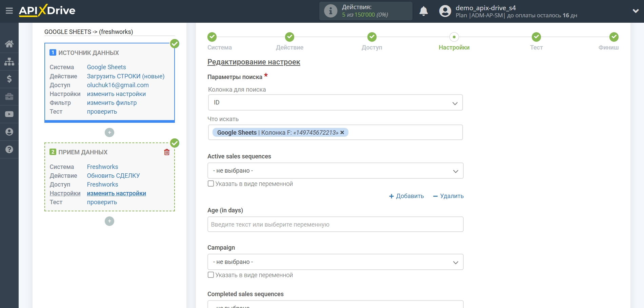Click the '− Удалить' link
The image size is (644, 308).
tap(448, 196)
